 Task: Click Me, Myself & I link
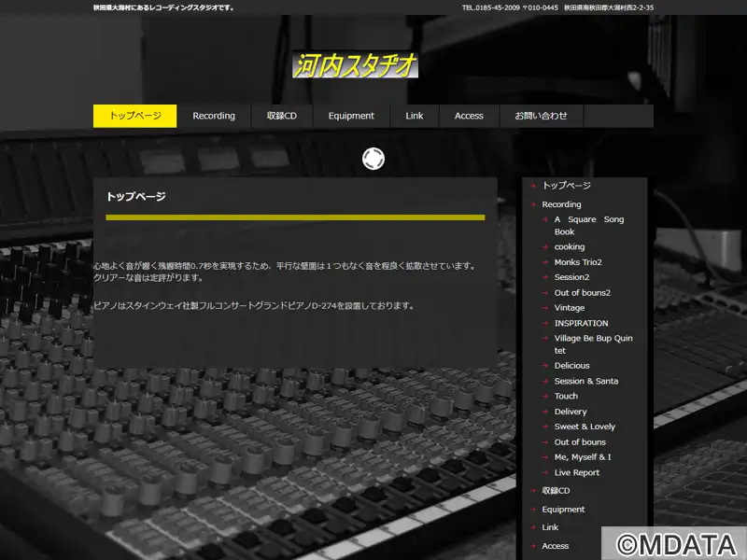coord(583,457)
